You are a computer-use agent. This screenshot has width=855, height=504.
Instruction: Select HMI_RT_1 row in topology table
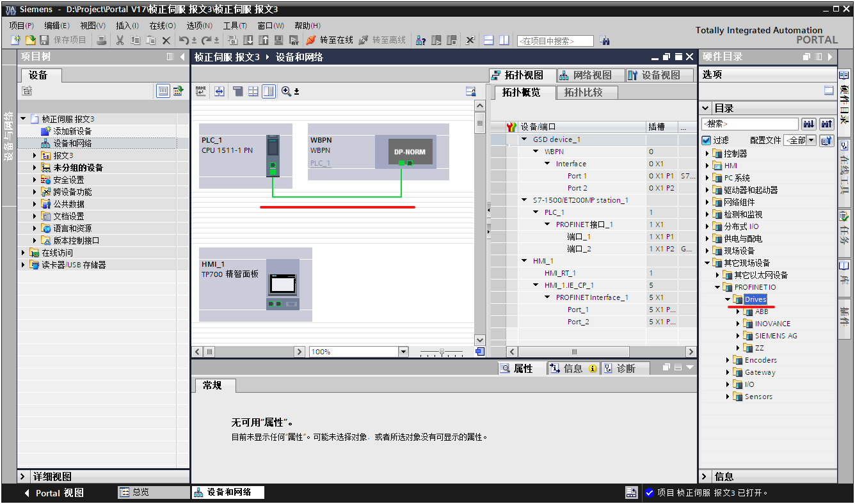point(594,273)
